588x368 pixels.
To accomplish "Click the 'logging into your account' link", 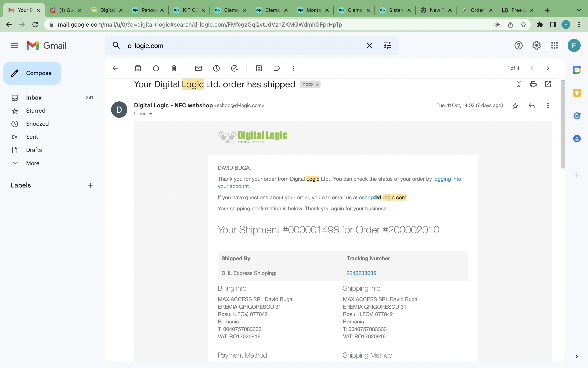I will [447, 179].
